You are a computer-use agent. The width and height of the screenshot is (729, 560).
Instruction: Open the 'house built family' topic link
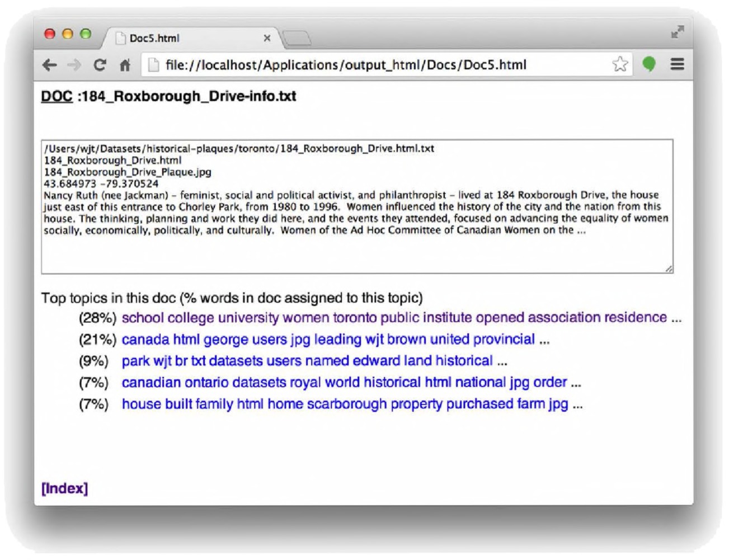(345, 404)
